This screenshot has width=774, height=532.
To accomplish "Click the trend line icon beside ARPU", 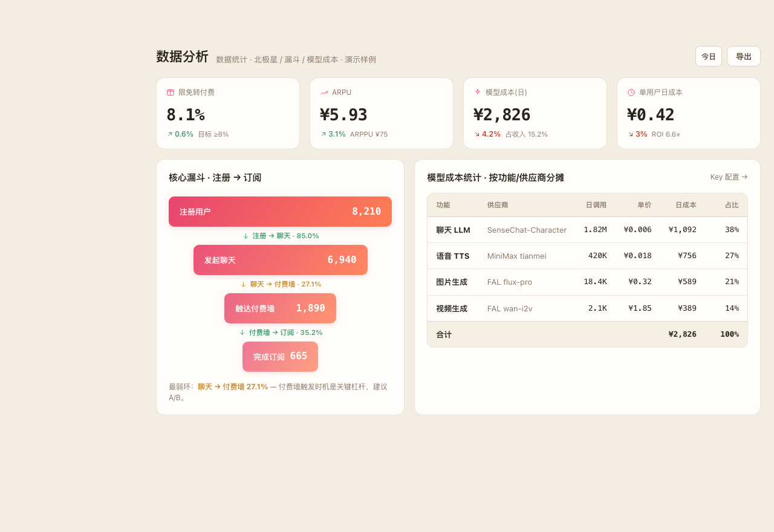I will point(324,92).
